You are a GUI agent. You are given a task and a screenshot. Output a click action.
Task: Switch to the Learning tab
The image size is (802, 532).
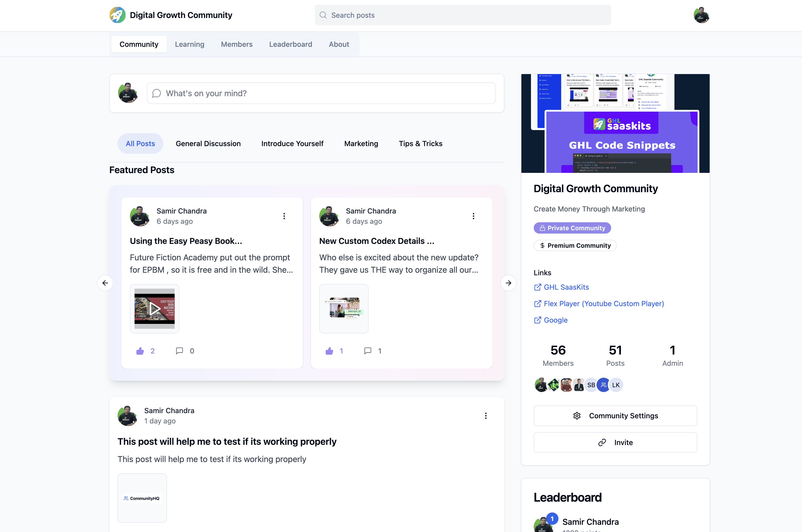[189, 45]
